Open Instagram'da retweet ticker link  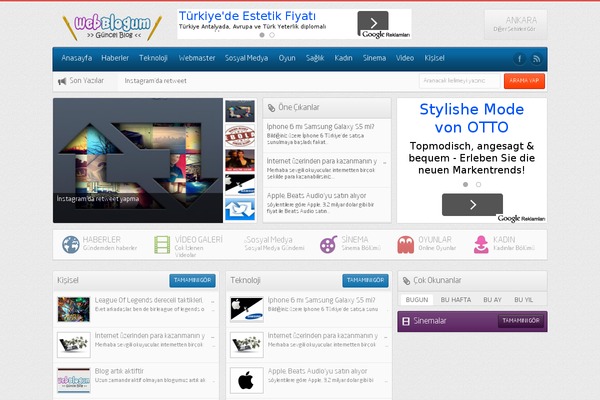[155, 81]
